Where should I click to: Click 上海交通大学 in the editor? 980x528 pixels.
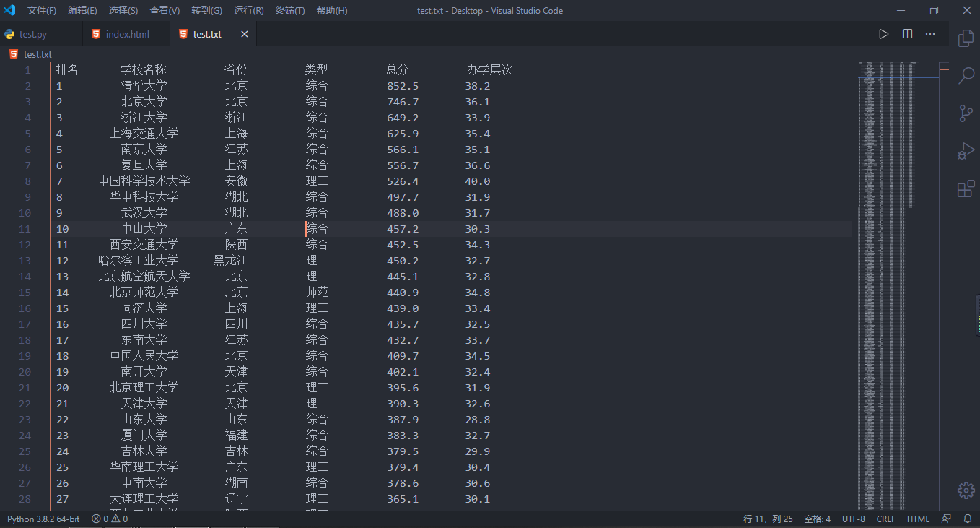point(144,134)
